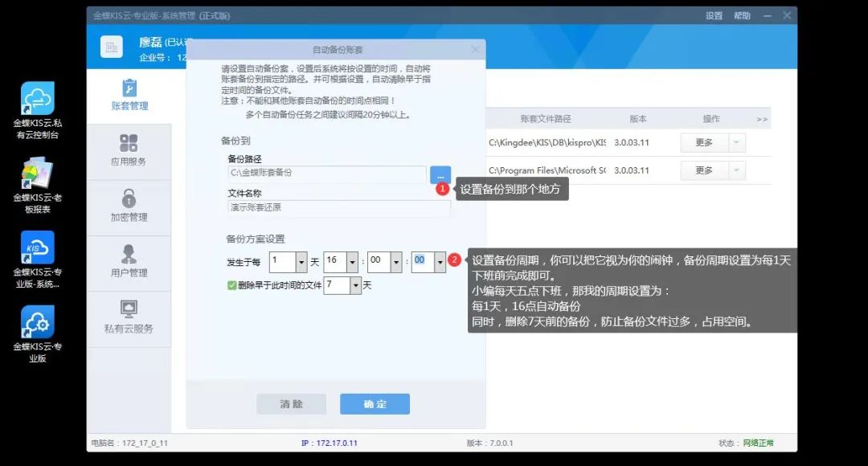Click version 3.0.03.11 in Program Files row
Viewport: 868px width, 466px height.
pos(631,170)
